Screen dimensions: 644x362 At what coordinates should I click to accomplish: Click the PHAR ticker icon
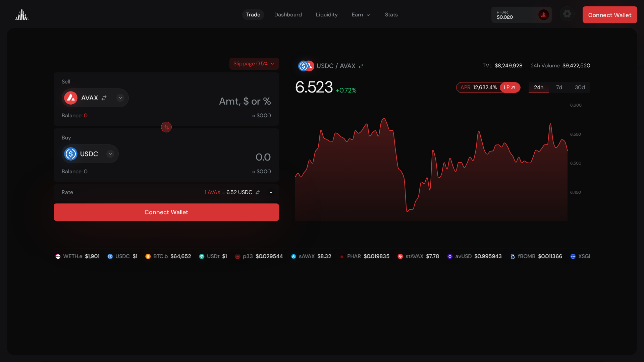(x=342, y=256)
